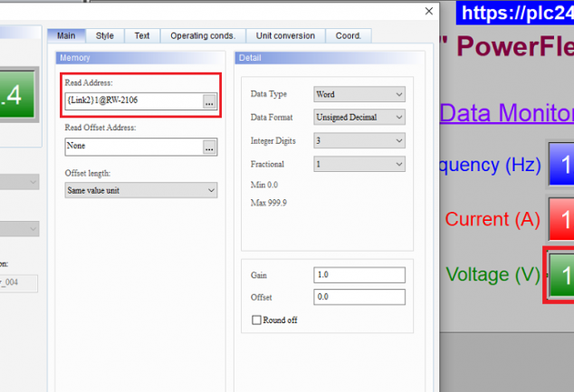Select the green Voltage display in the background
Viewport: 574px width, 392px height.
(x=561, y=275)
